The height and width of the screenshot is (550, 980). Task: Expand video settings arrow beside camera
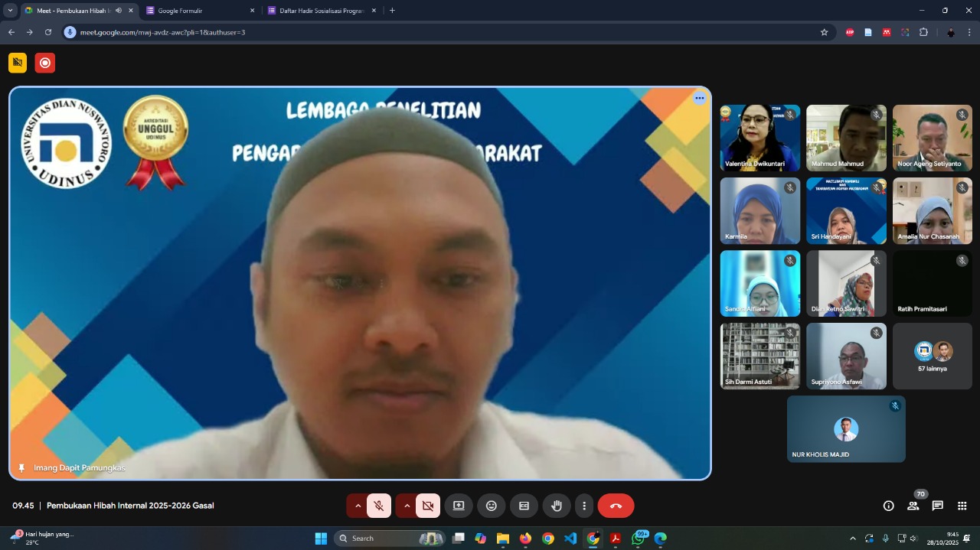[x=407, y=506]
